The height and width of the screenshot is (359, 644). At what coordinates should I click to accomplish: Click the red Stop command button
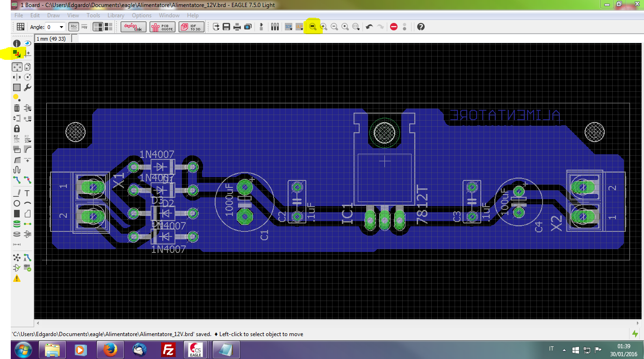tap(394, 27)
